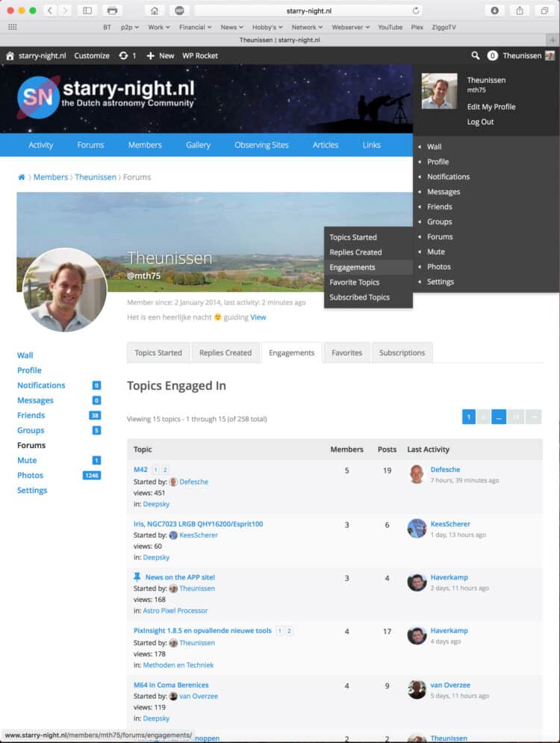The image size is (560, 743).
Task: Open the Gallery navigation item
Action: [x=198, y=145]
